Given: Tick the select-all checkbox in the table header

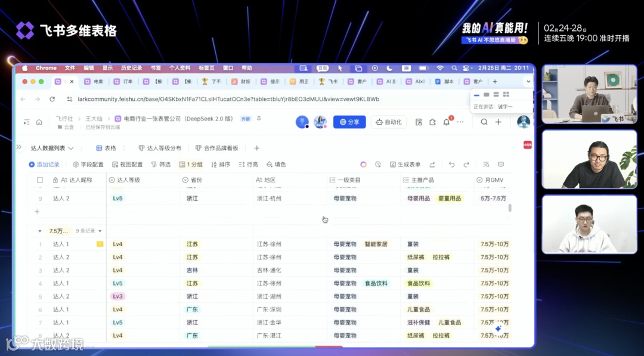Looking at the screenshot, I should click(40, 180).
